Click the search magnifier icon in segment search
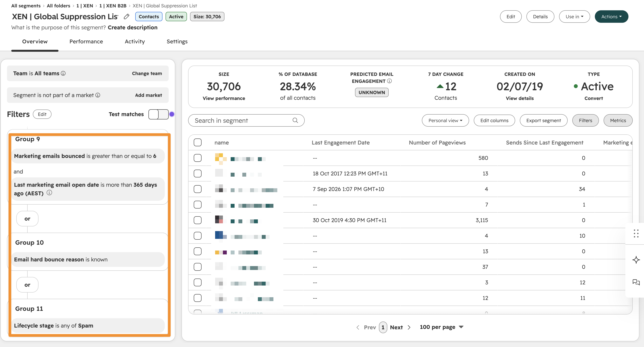 pyautogui.click(x=295, y=120)
